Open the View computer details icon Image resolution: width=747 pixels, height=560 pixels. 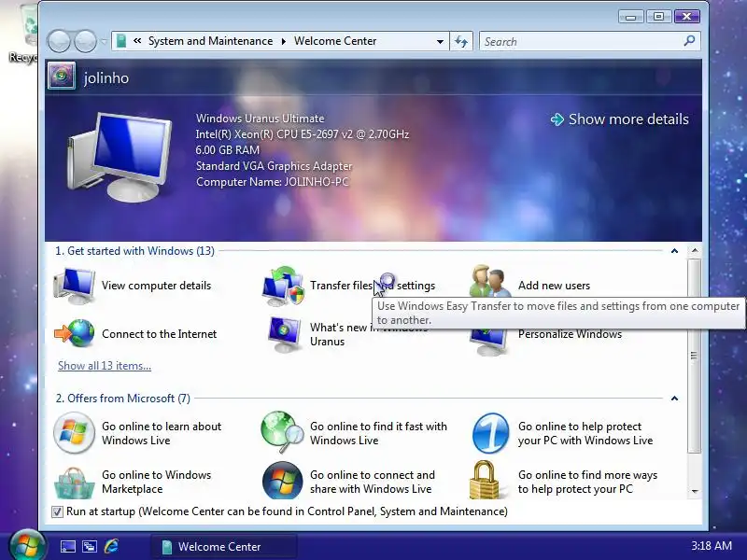(x=75, y=285)
